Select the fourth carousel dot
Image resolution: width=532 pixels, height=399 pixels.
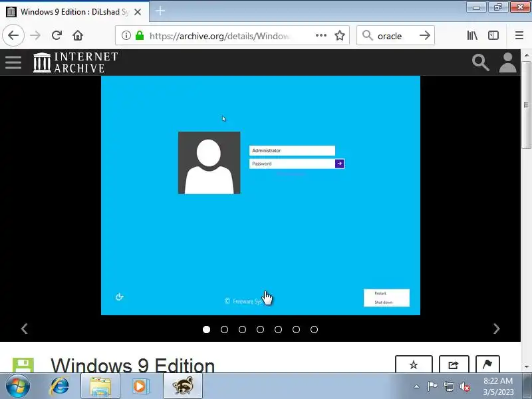coord(260,329)
